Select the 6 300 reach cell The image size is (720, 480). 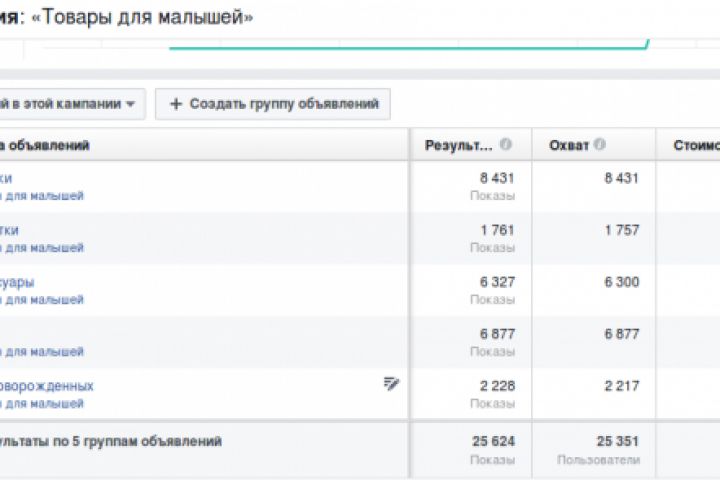coord(621,282)
